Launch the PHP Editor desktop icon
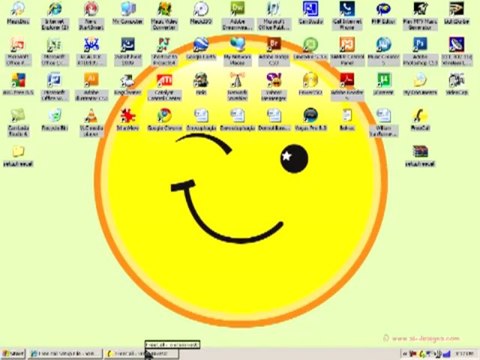This screenshot has width=480, height=360. click(383, 13)
